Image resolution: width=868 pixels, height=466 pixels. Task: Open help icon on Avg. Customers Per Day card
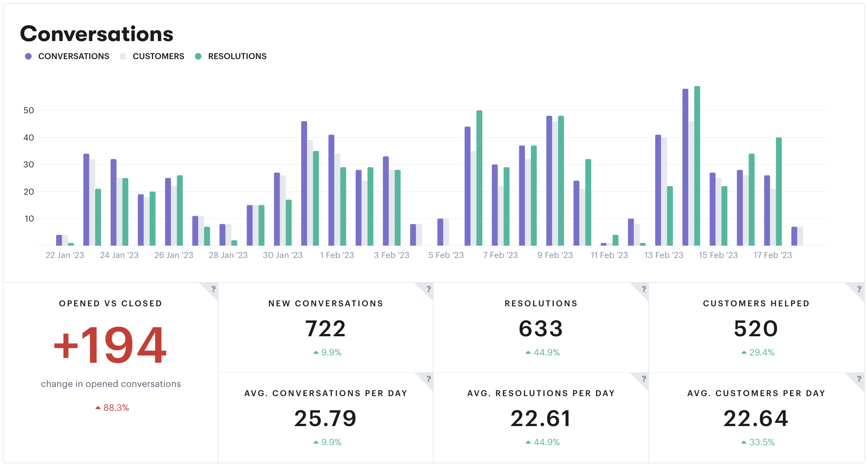859,379
